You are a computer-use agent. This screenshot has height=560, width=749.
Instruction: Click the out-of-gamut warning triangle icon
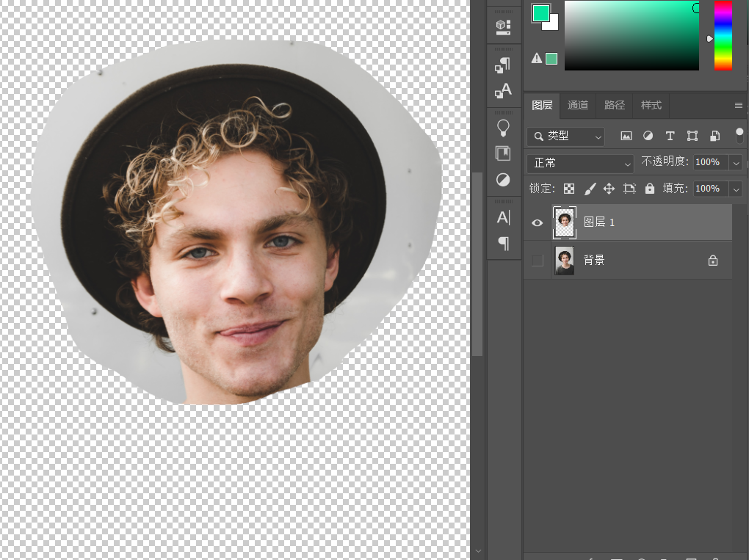[537, 58]
